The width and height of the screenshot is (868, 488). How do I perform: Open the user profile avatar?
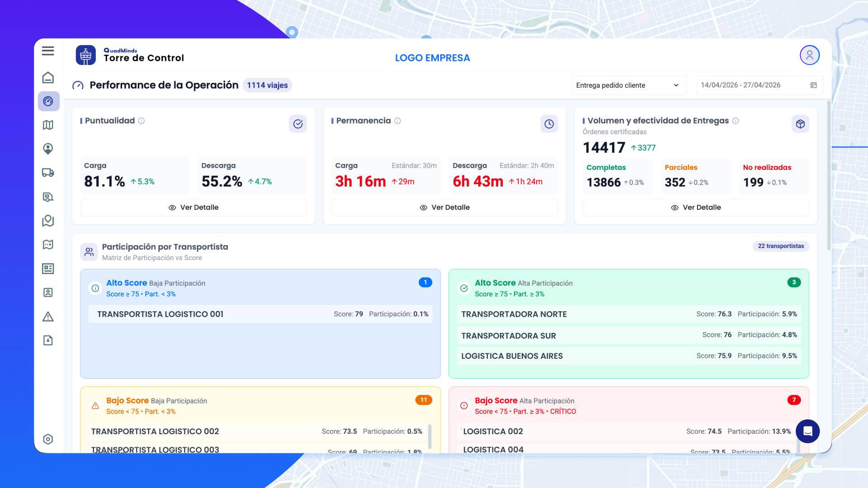click(x=809, y=55)
